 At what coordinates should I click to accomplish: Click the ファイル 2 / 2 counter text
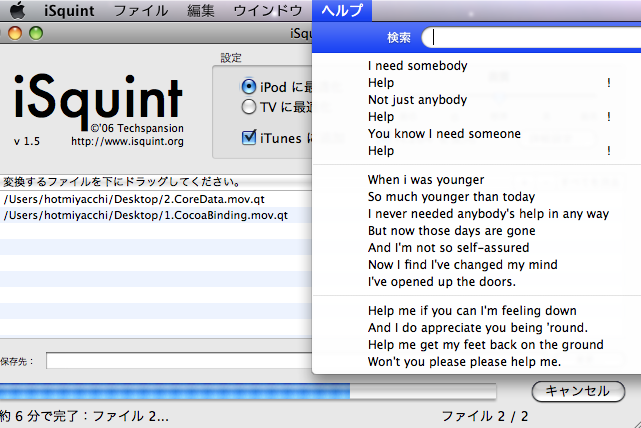click(485, 416)
